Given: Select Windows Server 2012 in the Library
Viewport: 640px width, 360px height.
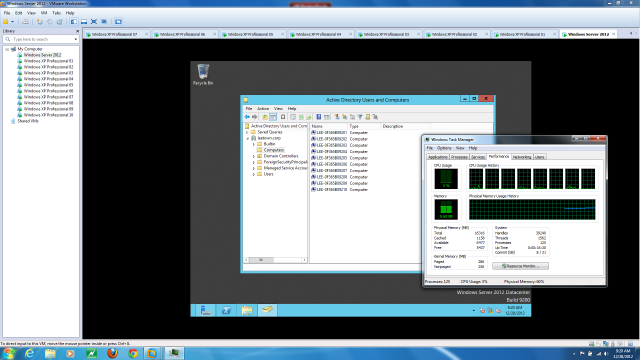Looking at the screenshot, I should (x=42, y=55).
